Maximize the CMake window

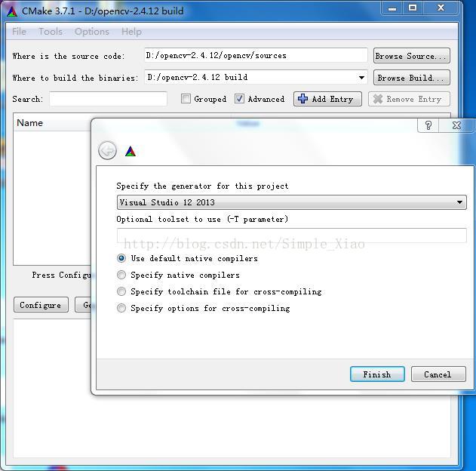[413, 8]
